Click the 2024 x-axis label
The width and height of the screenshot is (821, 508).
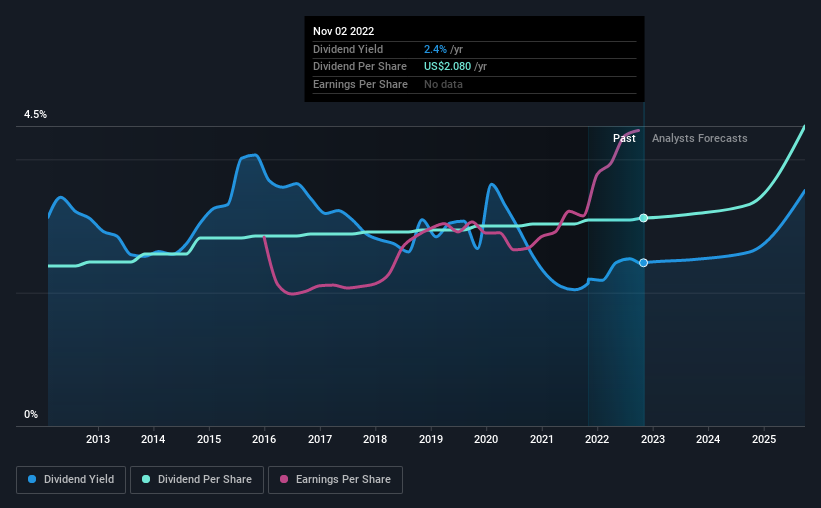click(708, 439)
